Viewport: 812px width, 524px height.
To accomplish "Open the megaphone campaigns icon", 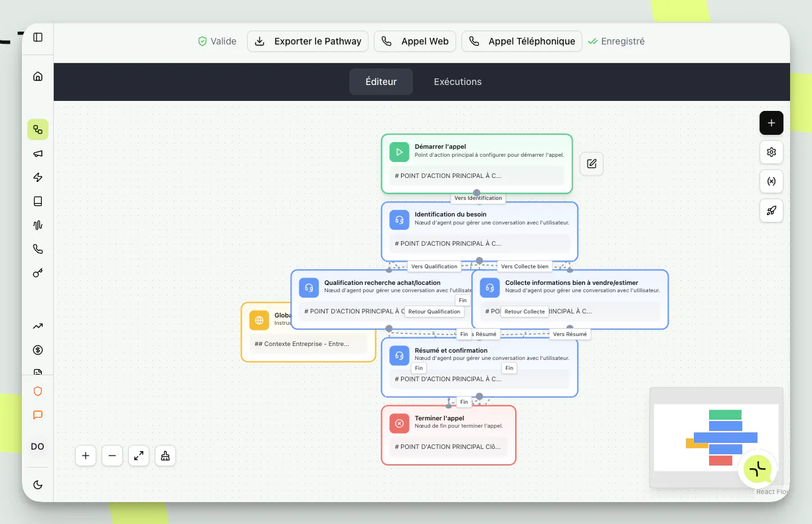I will coord(38,153).
